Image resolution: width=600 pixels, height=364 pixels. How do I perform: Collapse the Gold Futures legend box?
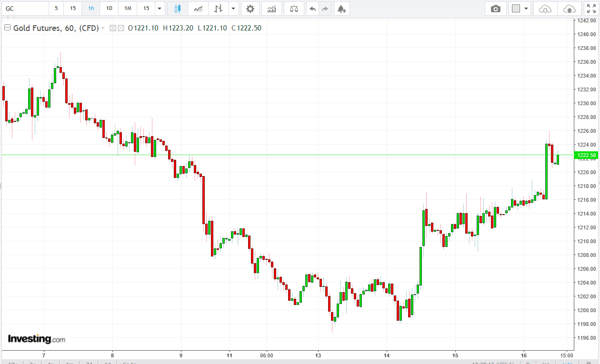(7, 28)
